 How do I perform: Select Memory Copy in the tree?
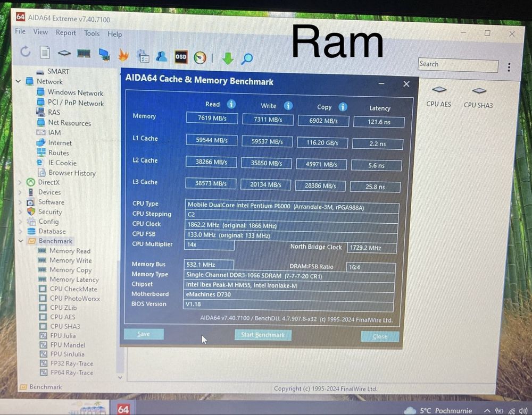[x=71, y=269]
